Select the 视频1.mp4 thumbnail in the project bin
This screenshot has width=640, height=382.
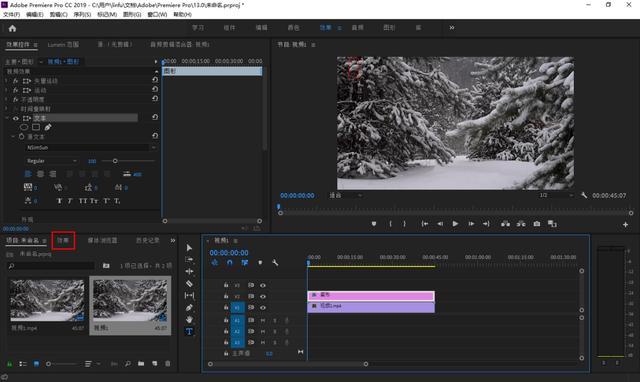pyautogui.click(x=47, y=300)
